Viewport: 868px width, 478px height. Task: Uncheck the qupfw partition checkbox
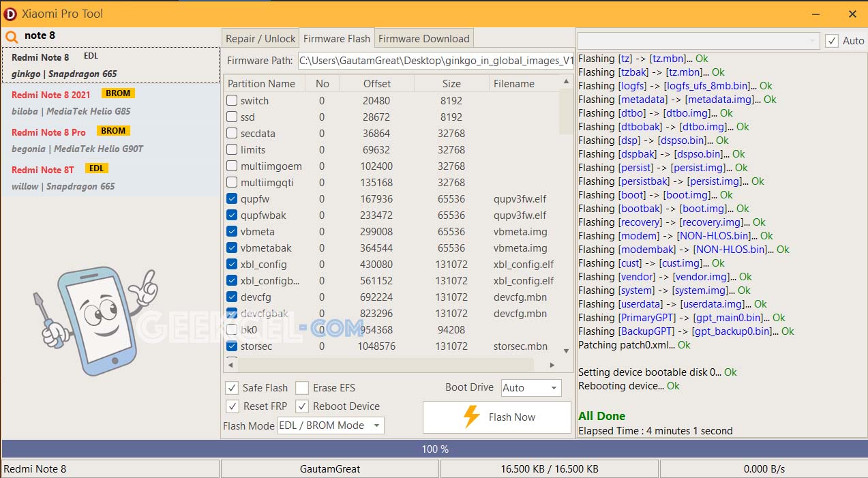(x=232, y=198)
